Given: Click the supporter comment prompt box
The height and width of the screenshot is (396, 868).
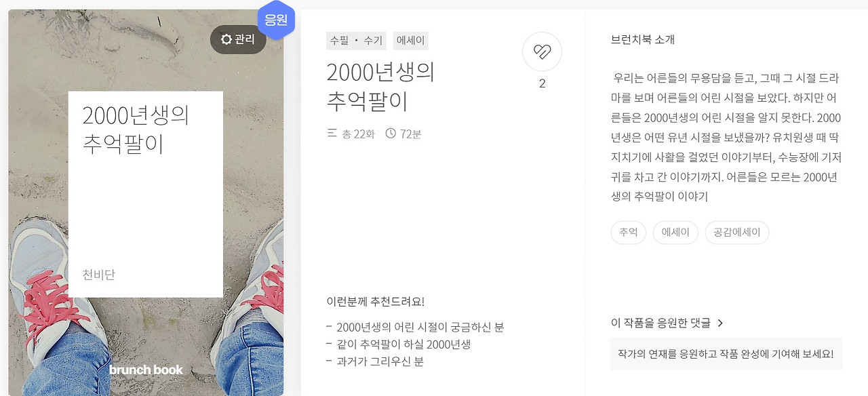Looking at the screenshot, I should tap(727, 354).
